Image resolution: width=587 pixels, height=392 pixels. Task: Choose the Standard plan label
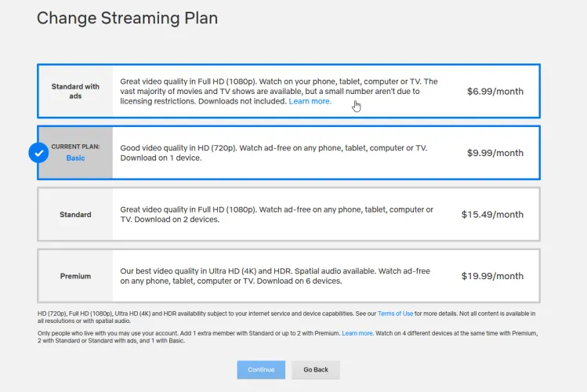tap(75, 214)
